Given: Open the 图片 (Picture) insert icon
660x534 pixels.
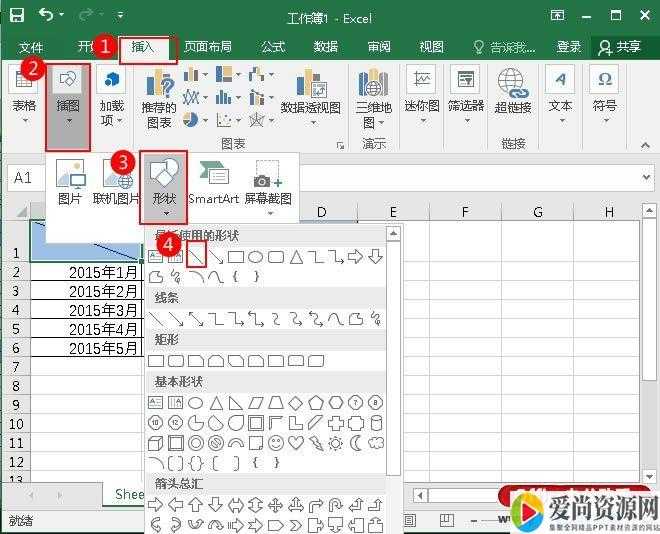Looking at the screenshot, I should pos(70,181).
